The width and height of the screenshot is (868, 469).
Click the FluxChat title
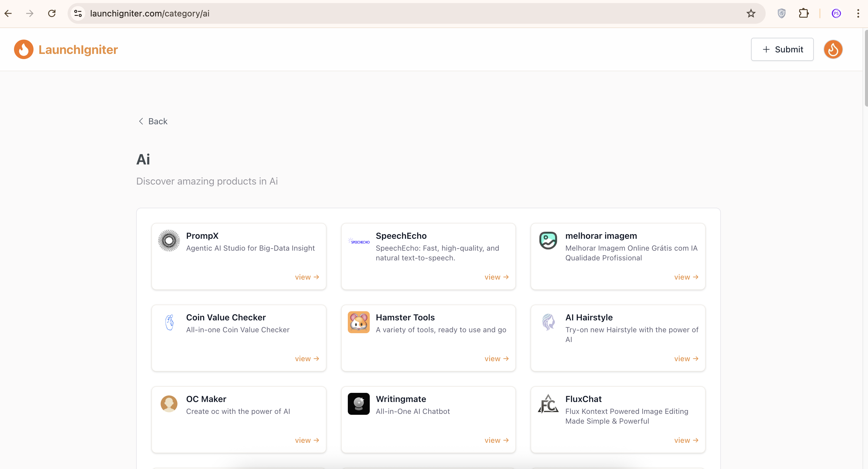click(583, 399)
